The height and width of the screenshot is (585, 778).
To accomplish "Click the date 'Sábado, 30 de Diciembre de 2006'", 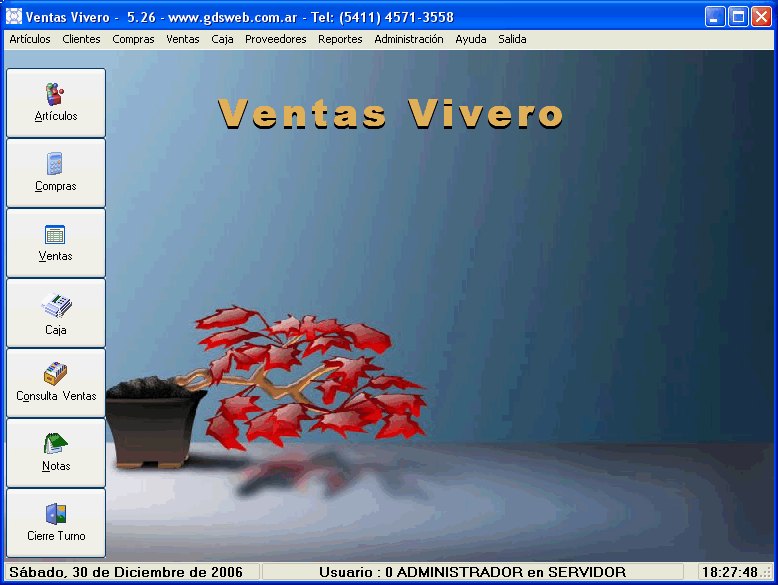I will coord(126,572).
